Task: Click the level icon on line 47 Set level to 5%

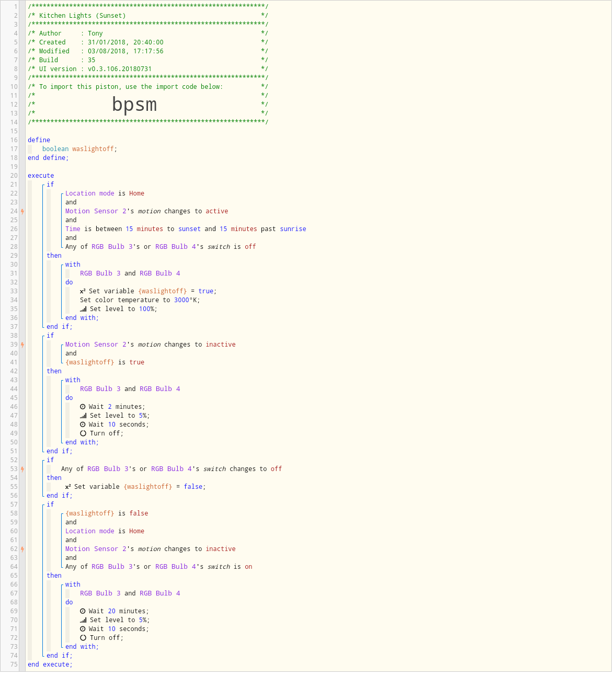Action: (83, 416)
